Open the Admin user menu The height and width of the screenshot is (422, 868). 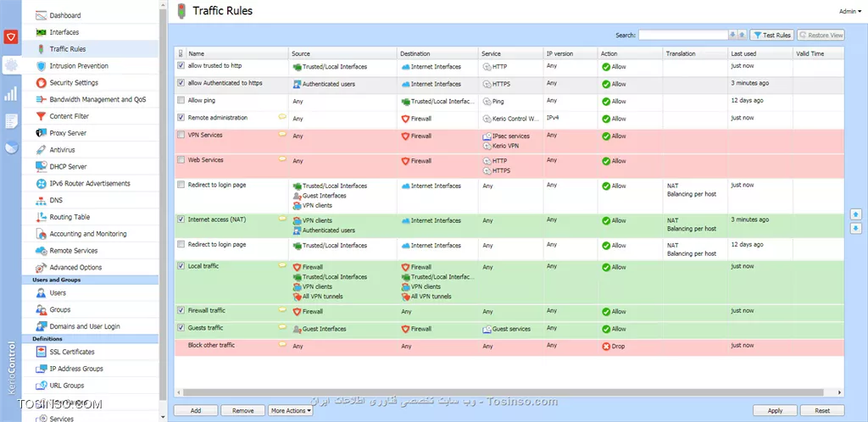(849, 11)
